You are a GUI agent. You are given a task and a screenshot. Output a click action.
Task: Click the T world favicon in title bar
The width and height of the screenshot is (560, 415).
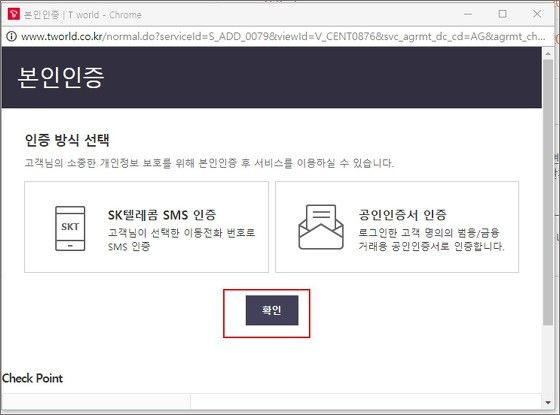click(x=14, y=14)
